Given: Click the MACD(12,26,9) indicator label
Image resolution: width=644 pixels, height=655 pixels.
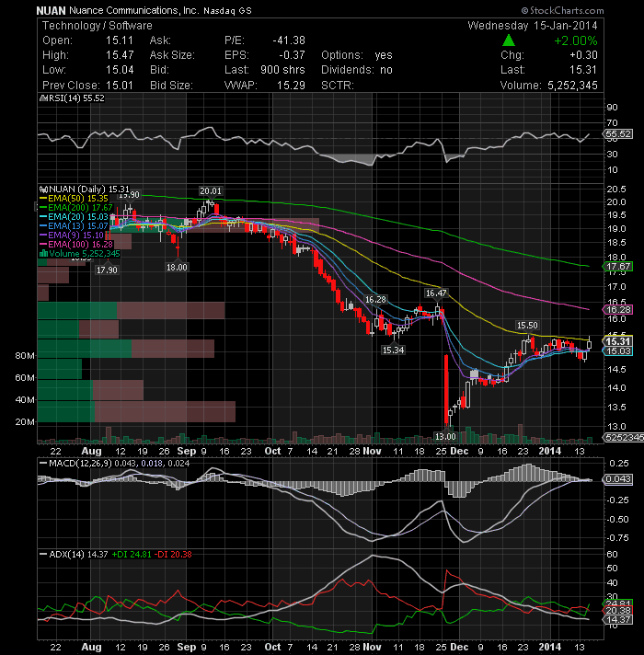Looking at the screenshot, I should coord(80,464).
